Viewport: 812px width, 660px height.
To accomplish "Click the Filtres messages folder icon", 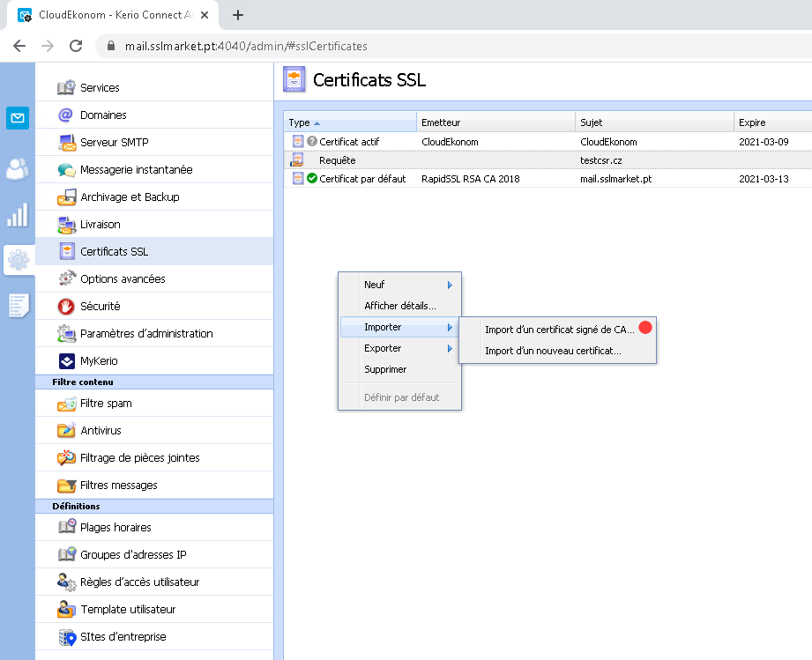I will point(67,486).
